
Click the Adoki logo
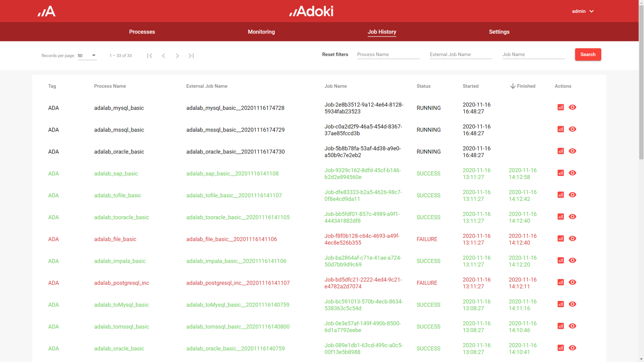[x=311, y=11]
